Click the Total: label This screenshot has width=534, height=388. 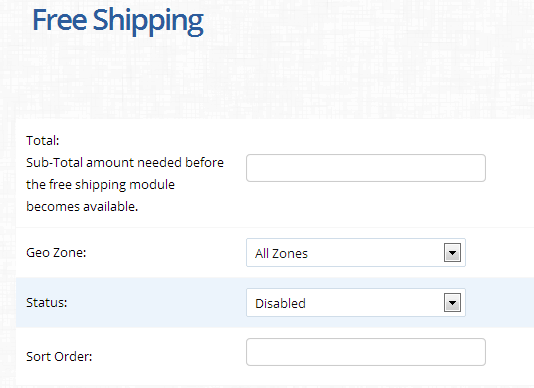coord(43,140)
